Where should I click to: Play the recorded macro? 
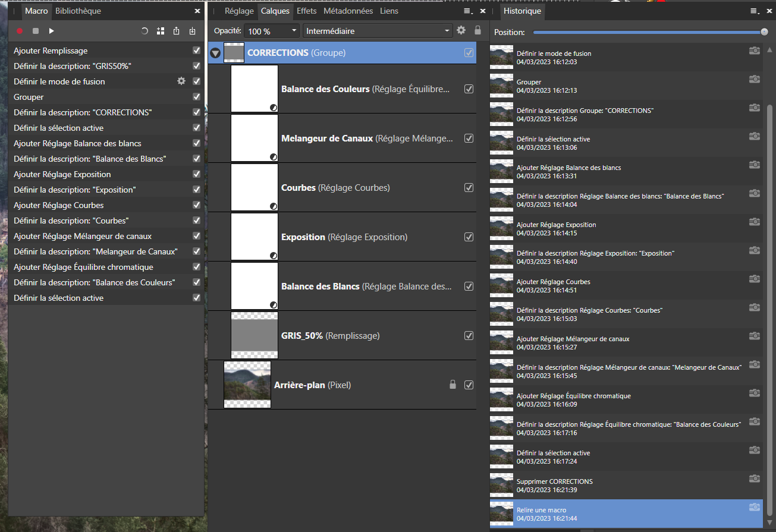52,31
